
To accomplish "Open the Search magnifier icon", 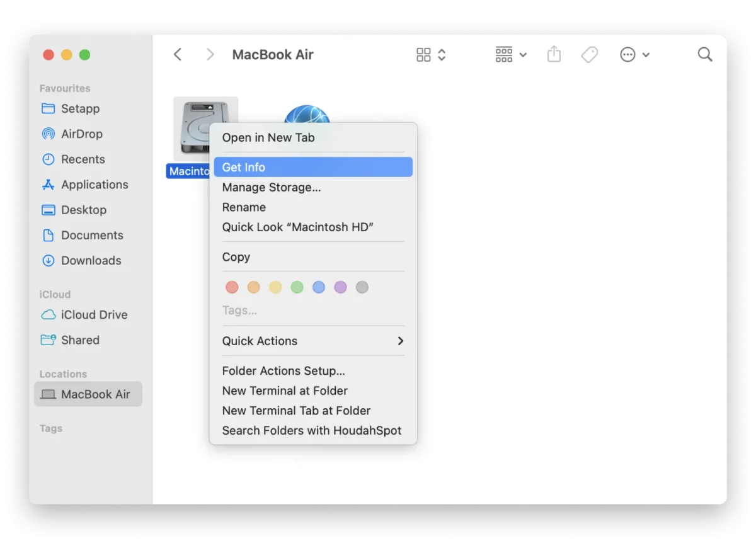I will (x=705, y=55).
